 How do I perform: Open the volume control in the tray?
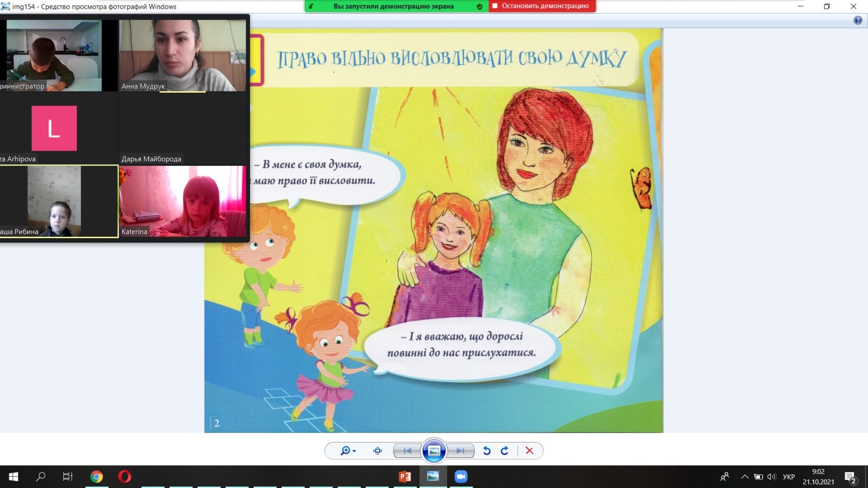(771, 477)
